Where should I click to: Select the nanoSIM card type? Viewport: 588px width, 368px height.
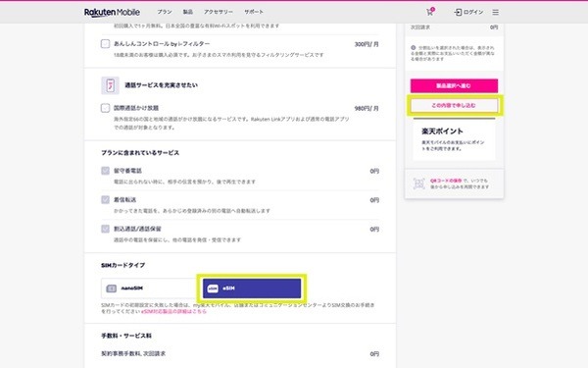click(149, 289)
